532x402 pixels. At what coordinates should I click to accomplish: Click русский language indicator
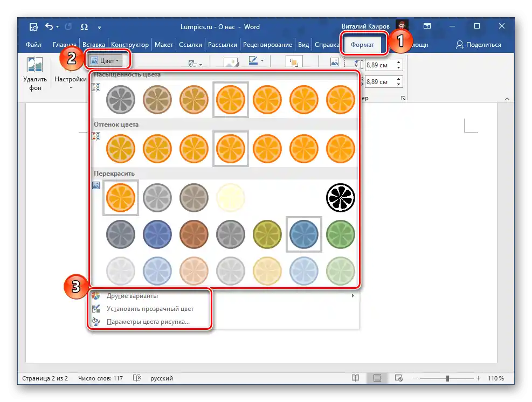[162, 378]
